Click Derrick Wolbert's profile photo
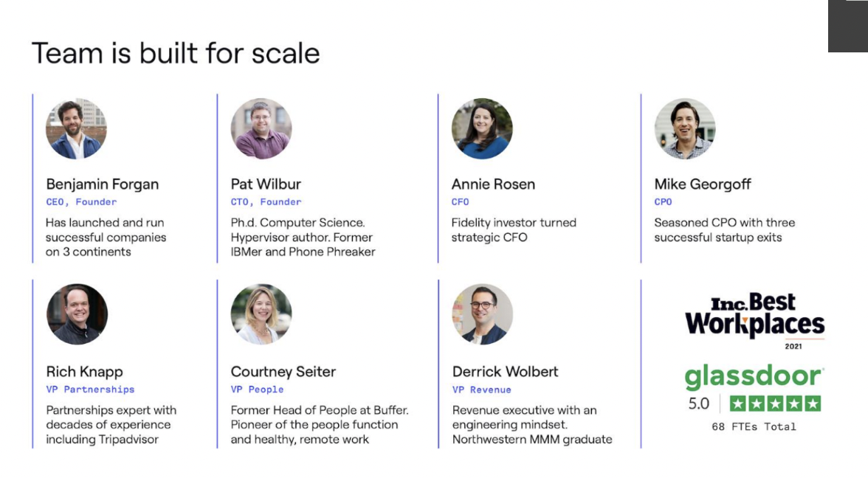Image resolution: width=868 pixels, height=478 pixels. pos(482,314)
